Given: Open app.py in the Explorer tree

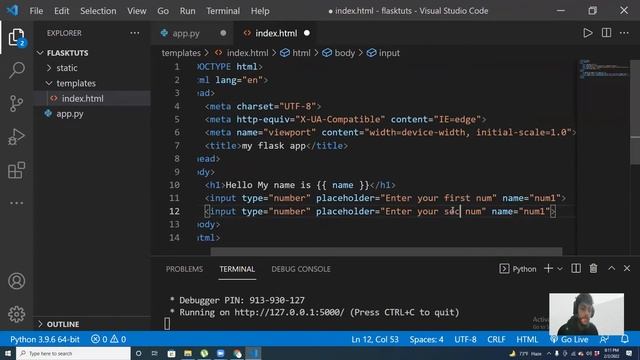Looking at the screenshot, I should pyautogui.click(x=70, y=114).
